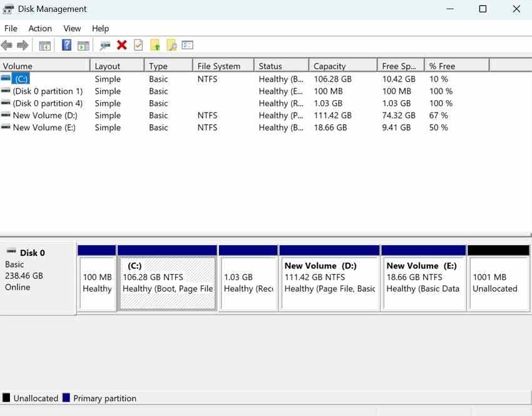Click the black Unallocated legend swatch
The width and height of the screenshot is (532, 416).
(6, 397)
